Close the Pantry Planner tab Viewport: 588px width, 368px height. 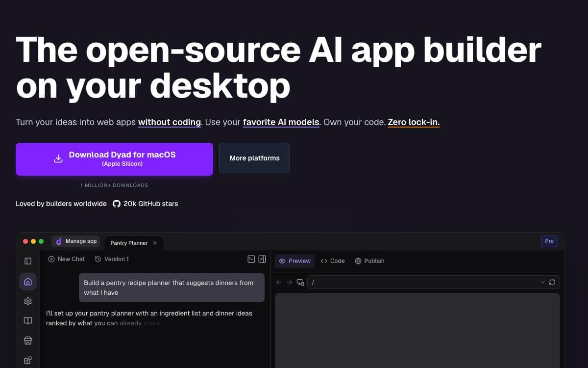click(155, 243)
